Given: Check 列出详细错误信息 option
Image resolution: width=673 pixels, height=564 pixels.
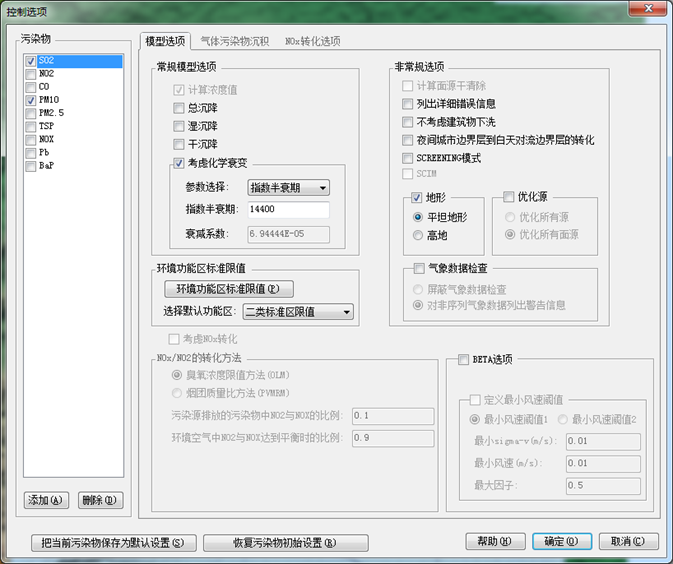Looking at the screenshot, I should 407,103.
